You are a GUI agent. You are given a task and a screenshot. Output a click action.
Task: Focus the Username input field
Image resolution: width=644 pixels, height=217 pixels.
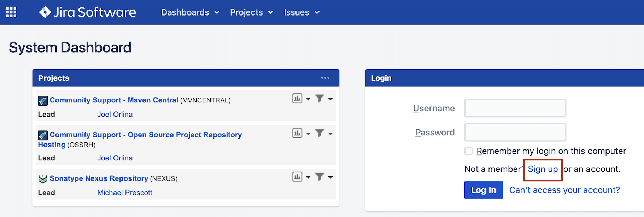(515, 108)
